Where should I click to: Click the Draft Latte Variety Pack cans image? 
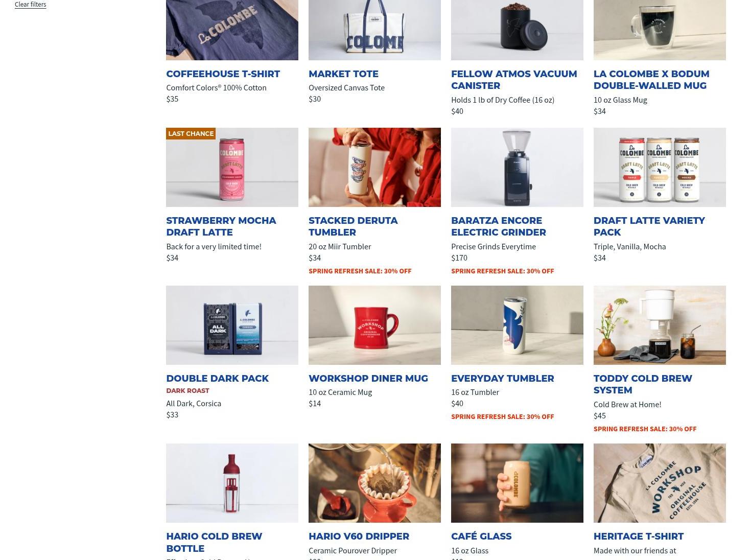point(660,168)
